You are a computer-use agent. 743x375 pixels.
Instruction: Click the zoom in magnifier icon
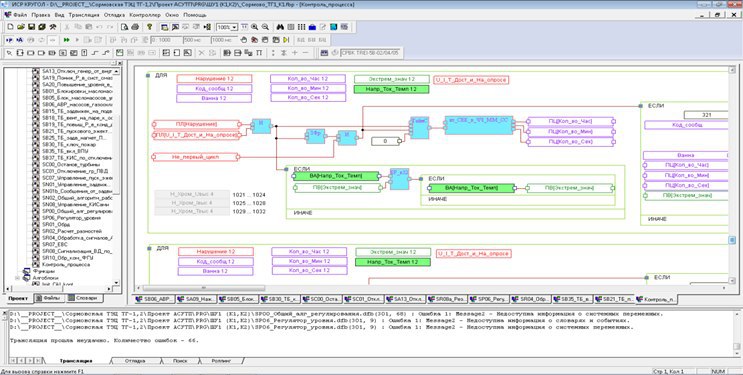pos(254,27)
